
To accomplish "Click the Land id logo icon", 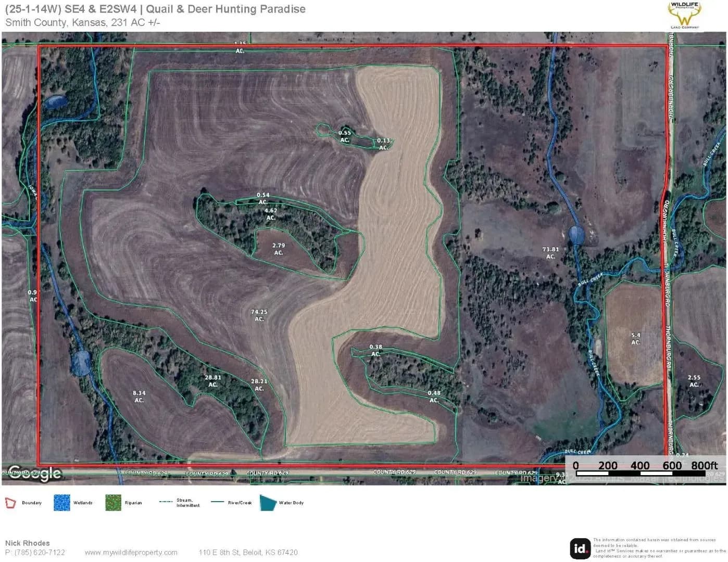I will tap(580, 548).
